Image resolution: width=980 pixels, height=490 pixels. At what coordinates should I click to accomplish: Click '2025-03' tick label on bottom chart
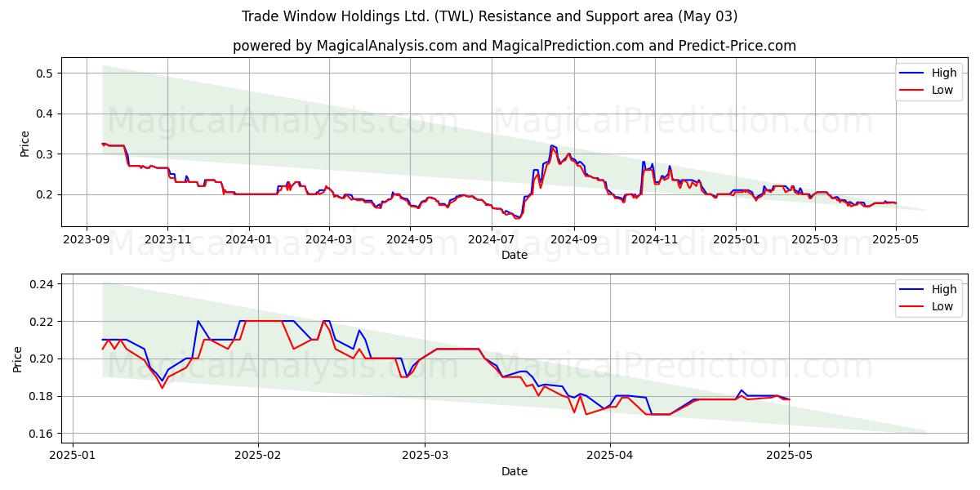coord(425,457)
